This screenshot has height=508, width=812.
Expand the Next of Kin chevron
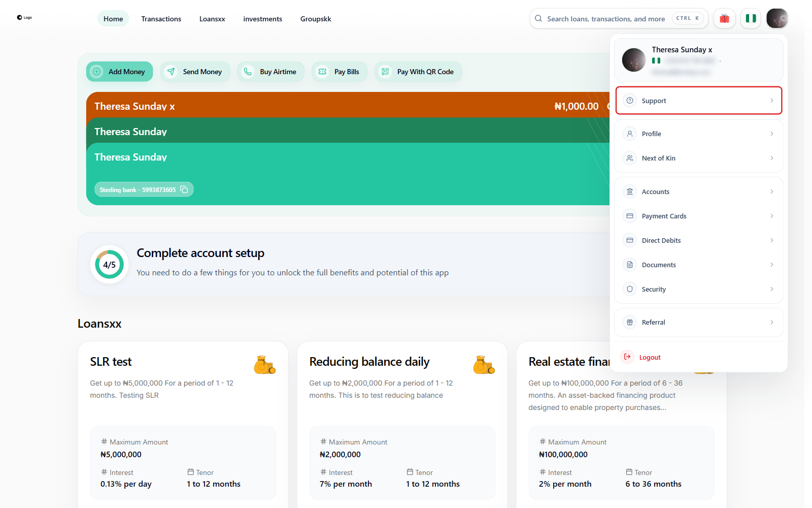click(x=771, y=158)
